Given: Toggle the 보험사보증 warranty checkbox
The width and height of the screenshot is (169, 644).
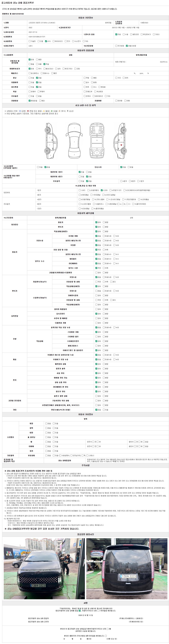Looking at the screenshot, I should coord(127,46).
